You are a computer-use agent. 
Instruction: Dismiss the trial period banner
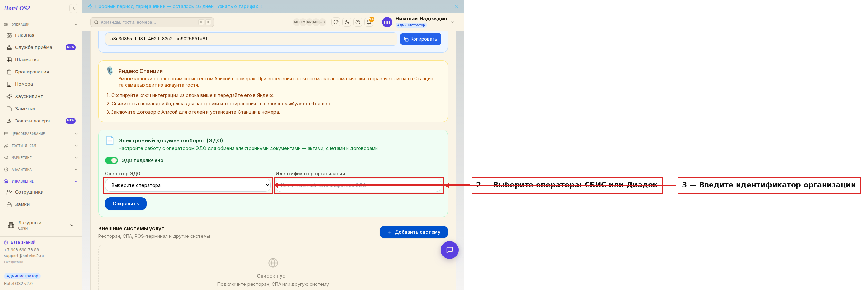[456, 6]
